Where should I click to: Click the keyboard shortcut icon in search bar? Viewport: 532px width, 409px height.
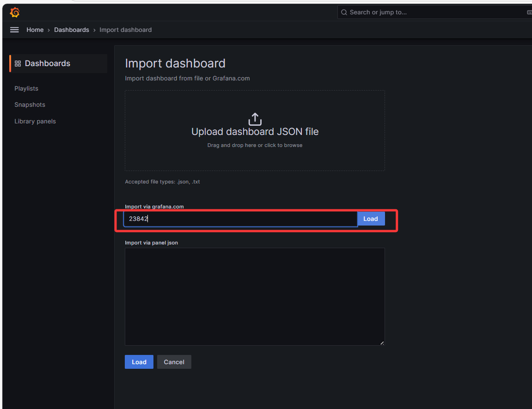point(529,12)
